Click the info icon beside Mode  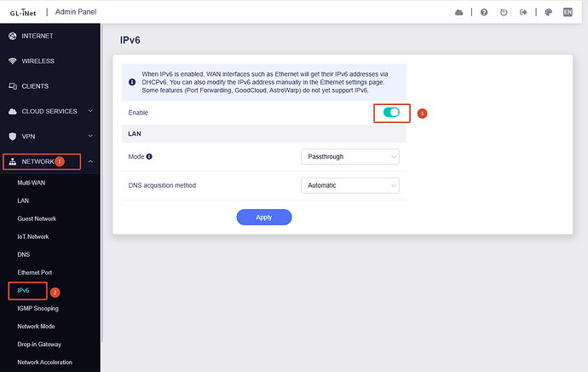pyautogui.click(x=149, y=156)
